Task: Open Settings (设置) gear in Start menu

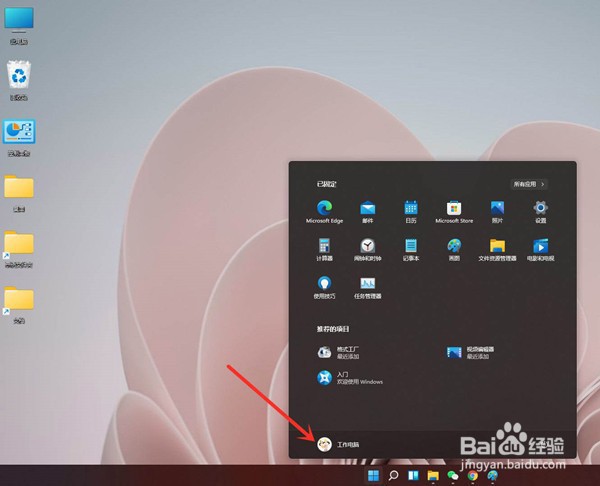Action: (x=540, y=212)
